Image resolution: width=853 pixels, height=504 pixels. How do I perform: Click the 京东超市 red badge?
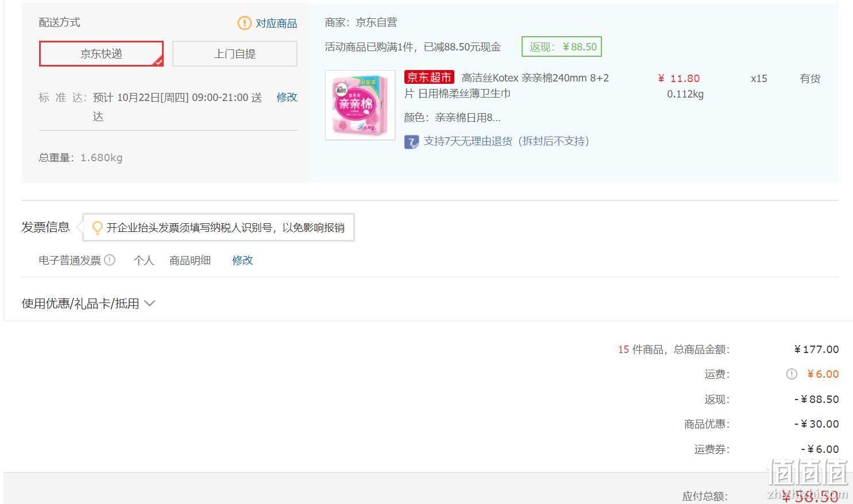point(429,77)
